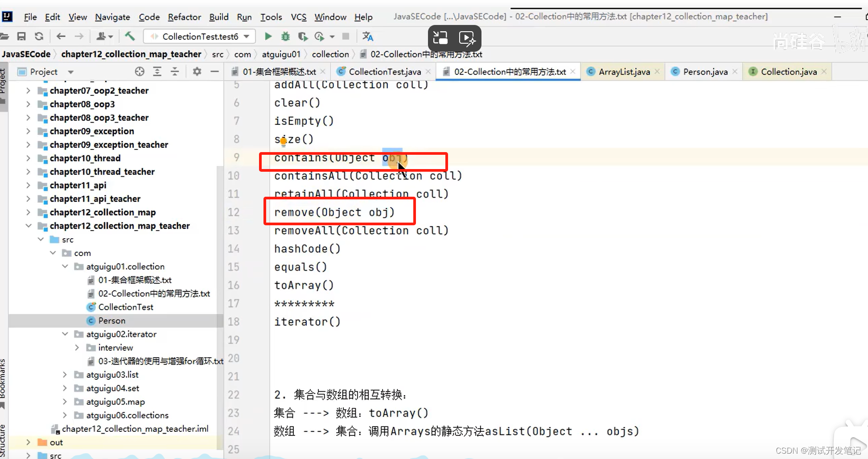Click the Synchronize refresh icon
The width and height of the screenshot is (868, 459).
[39, 36]
